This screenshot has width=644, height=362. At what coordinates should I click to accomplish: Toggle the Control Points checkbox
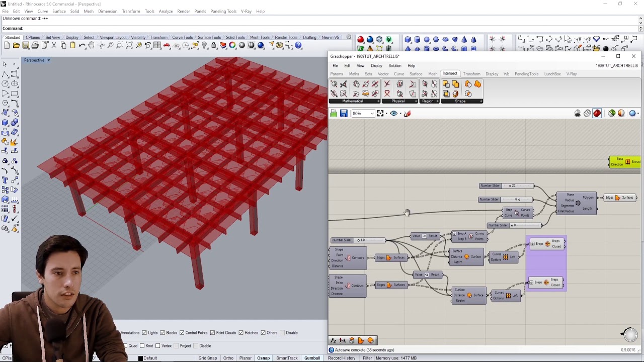pyautogui.click(x=182, y=333)
